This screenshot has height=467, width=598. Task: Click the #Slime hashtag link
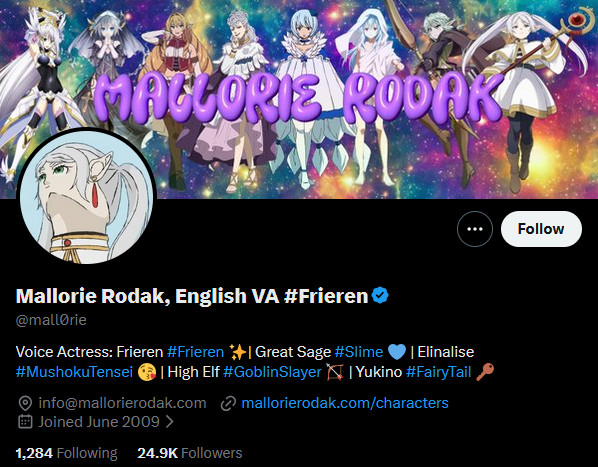point(358,352)
